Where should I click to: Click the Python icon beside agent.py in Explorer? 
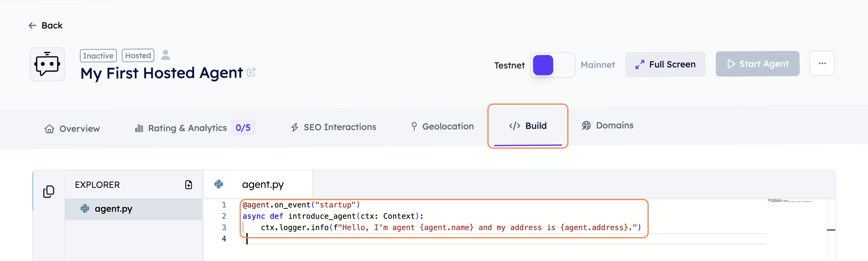pyautogui.click(x=85, y=209)
